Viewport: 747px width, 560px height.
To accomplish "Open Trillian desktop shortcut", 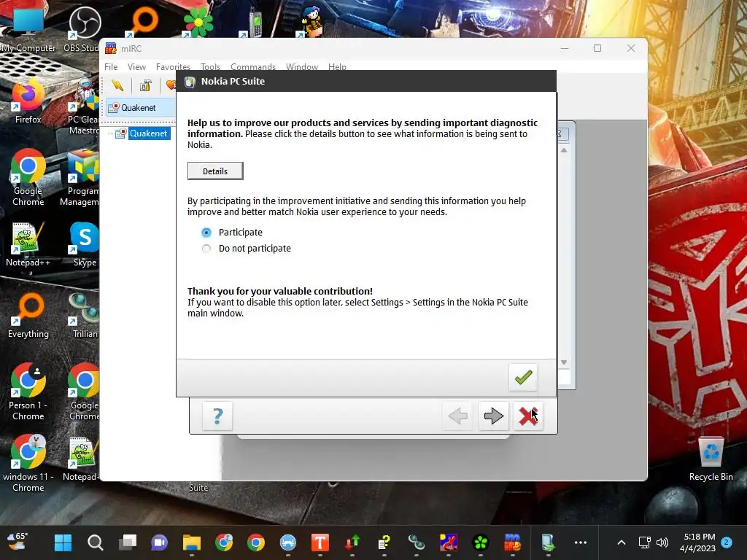I will pos(85,316).
